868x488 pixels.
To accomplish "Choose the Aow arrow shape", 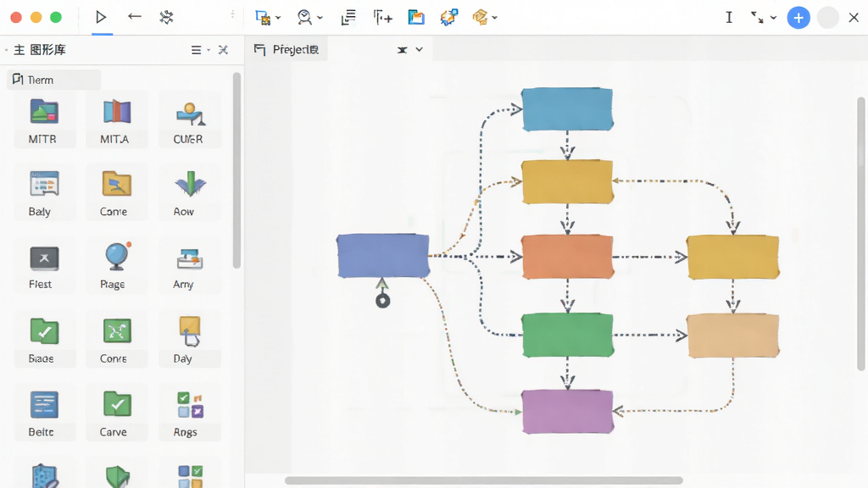I will 189,193.
